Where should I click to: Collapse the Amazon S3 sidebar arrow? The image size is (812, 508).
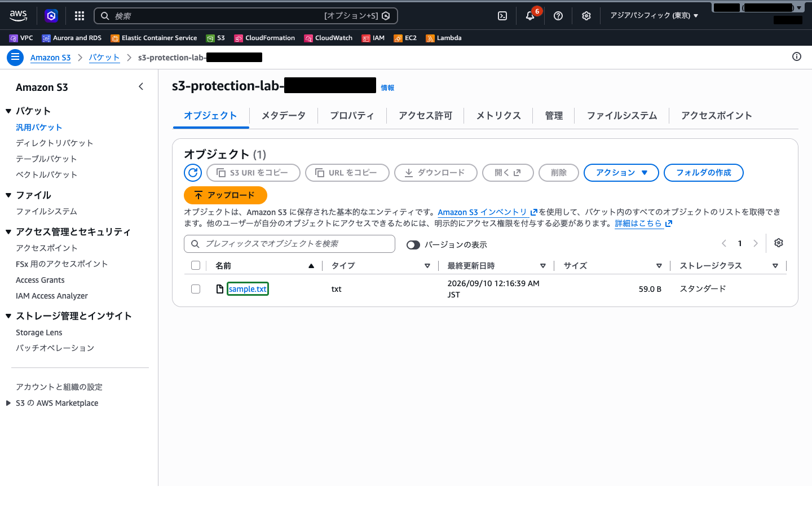[141, 86]
